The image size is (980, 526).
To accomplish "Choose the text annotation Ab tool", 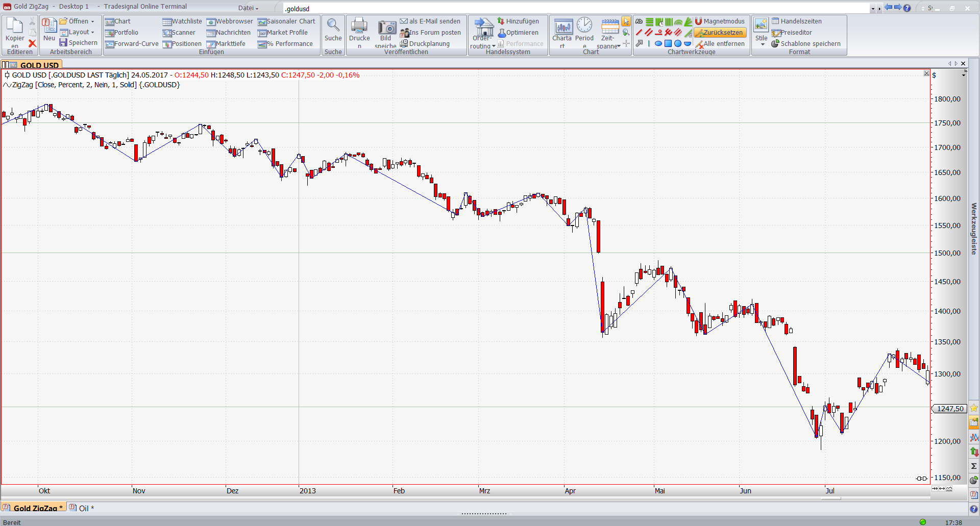I will [639, 21].
